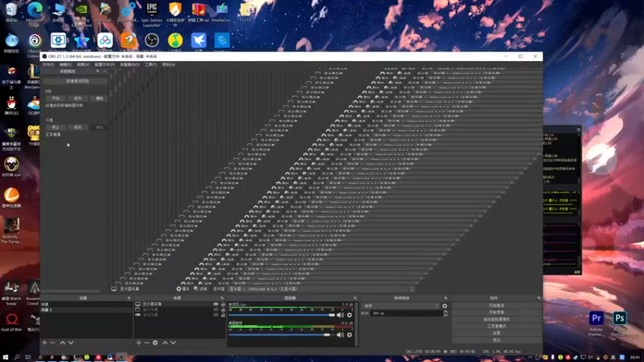The width and height of the screenshot is (644, 362).
Task: Toggle lock of 游戏采集 source
Action: tap(223, 315)
